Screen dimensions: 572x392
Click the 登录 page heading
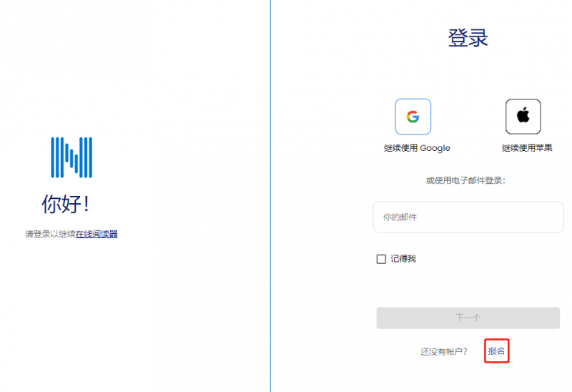click(468, 38)
